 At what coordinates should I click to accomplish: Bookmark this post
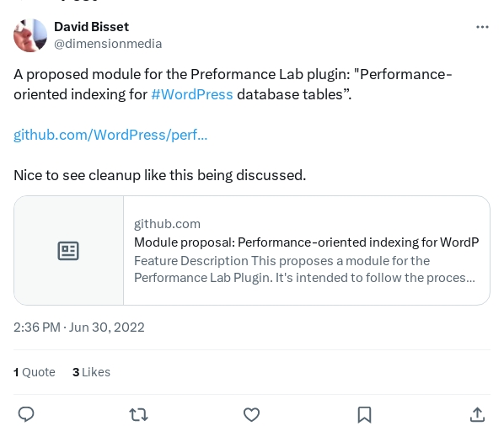(364, 415)
